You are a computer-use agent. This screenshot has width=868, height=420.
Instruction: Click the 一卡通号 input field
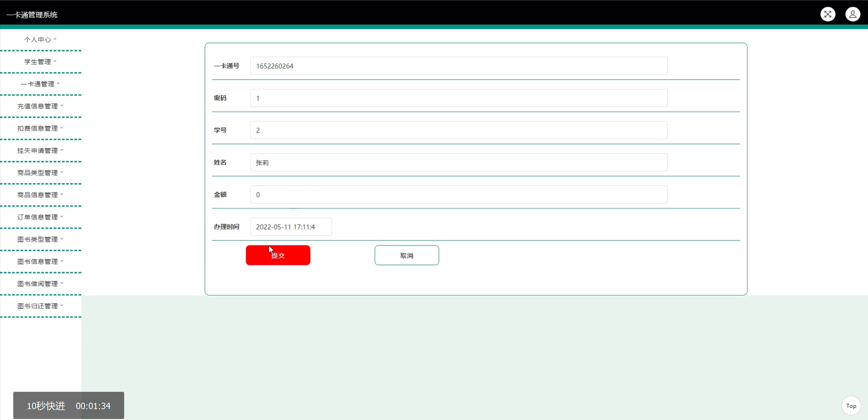click(x=458, y=66)
